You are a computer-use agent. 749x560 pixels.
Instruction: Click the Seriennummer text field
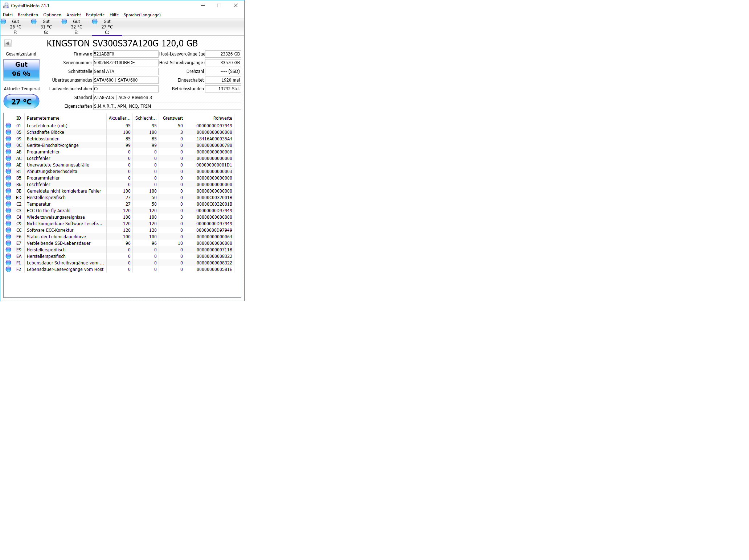[126, 63]
